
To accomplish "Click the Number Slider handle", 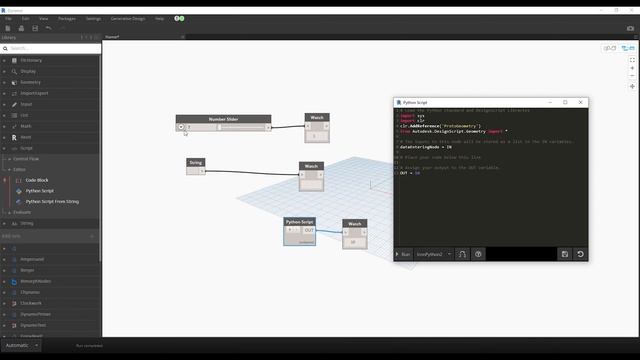I will (219, 127).
